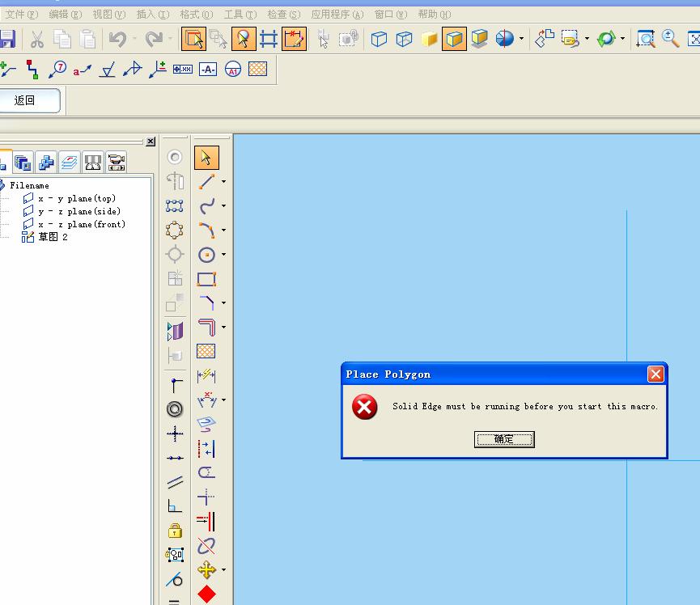Click the blue sphere render icon

[505, 39]
